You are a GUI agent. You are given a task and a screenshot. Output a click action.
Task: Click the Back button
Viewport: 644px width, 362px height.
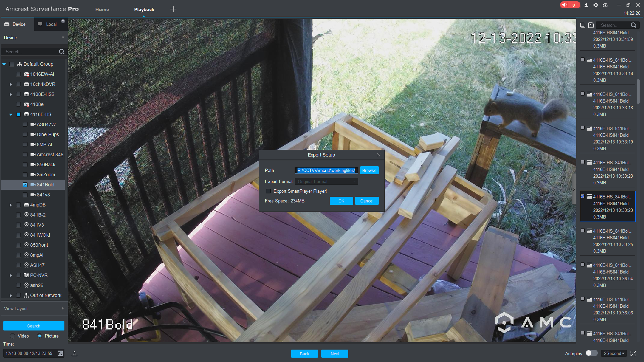click(305, 354)
